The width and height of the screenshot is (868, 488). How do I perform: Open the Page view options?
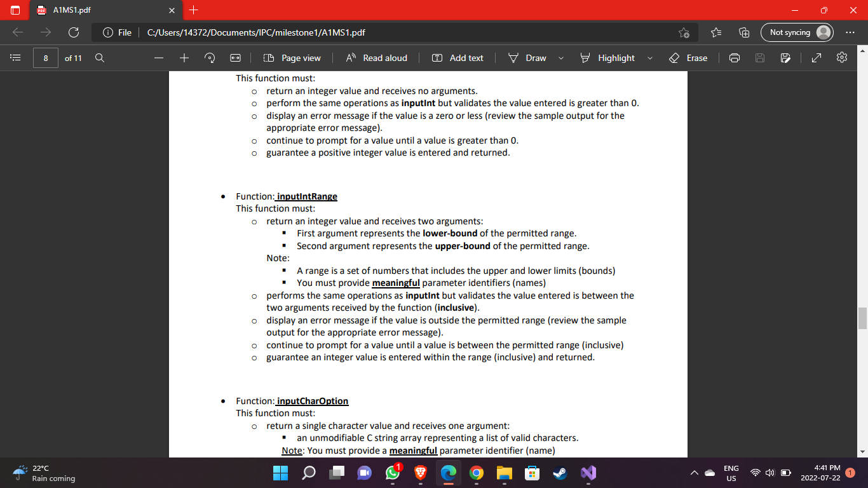coord(292,58)
